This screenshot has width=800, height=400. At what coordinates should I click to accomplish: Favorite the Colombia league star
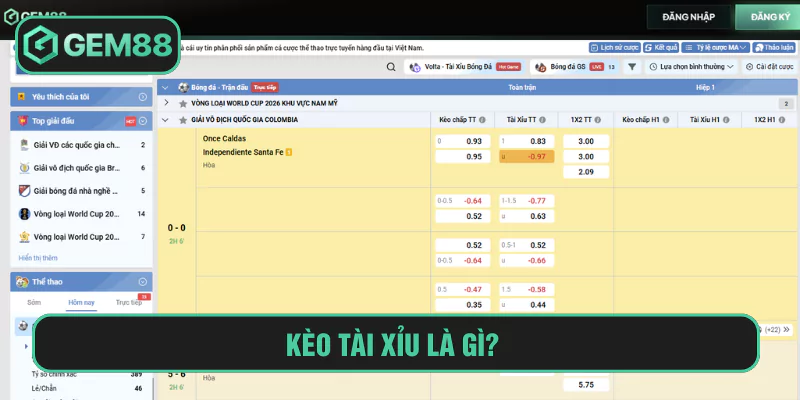tap(183, 120)
